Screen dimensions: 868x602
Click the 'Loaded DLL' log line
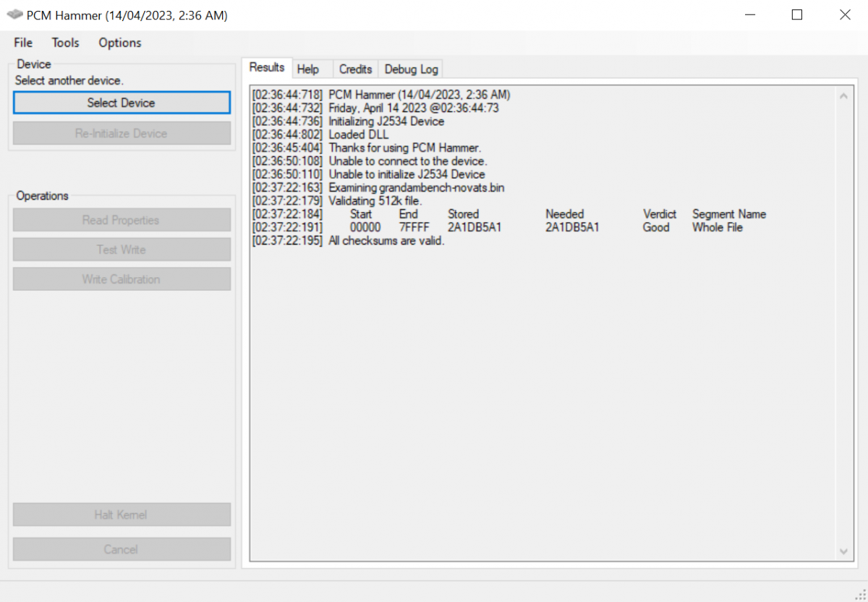320,135
